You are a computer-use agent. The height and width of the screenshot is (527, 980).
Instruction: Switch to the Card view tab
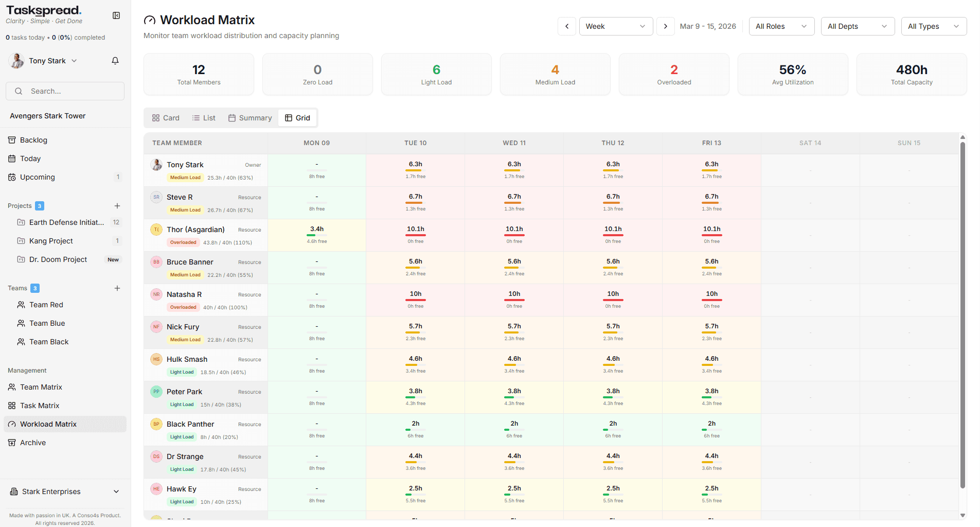click(x=165, y=117)
